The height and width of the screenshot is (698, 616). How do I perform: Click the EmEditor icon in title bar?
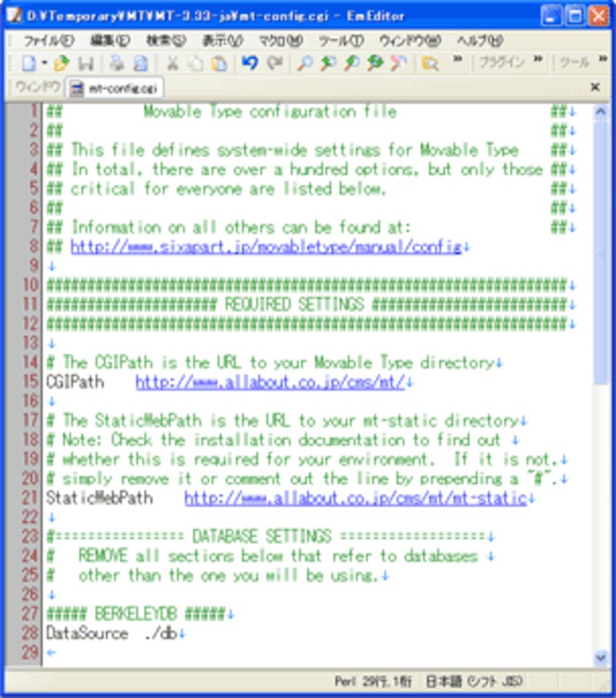click(x=14, y=16)
